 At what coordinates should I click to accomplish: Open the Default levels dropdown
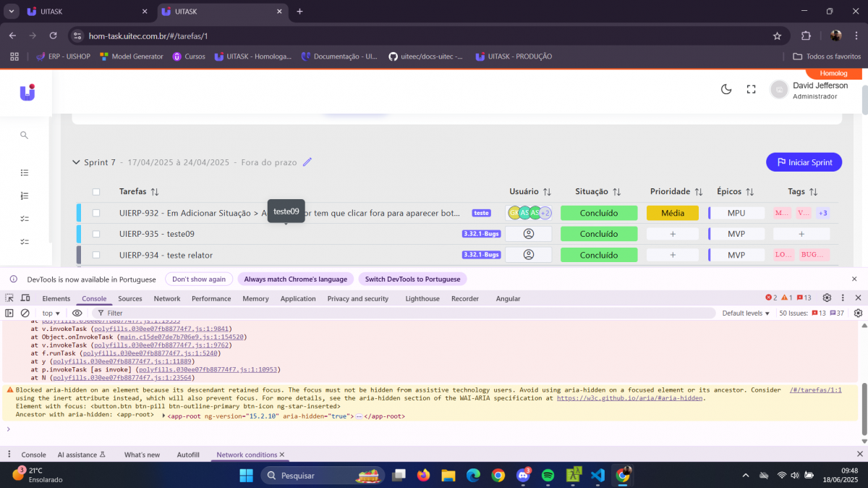pyautogui.click(x=746, y=313)
